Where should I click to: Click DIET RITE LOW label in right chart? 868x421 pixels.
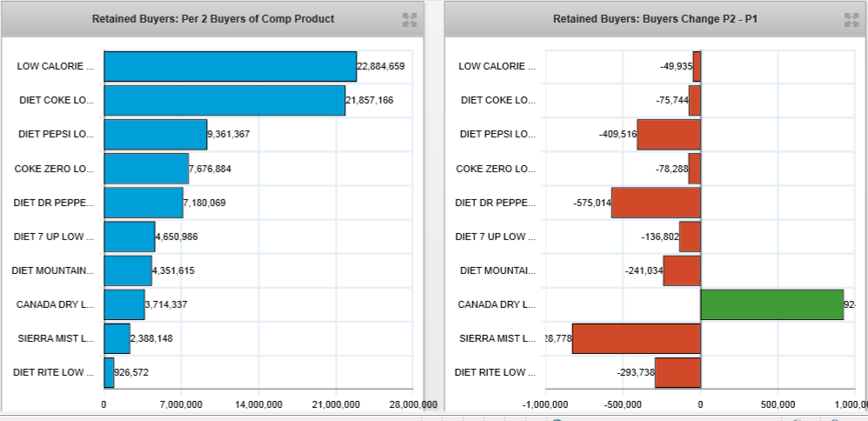(496, 372)
